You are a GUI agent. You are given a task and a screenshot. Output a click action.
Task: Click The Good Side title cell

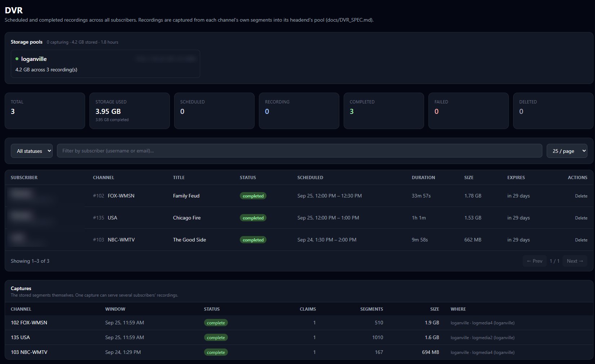(189, 240)
